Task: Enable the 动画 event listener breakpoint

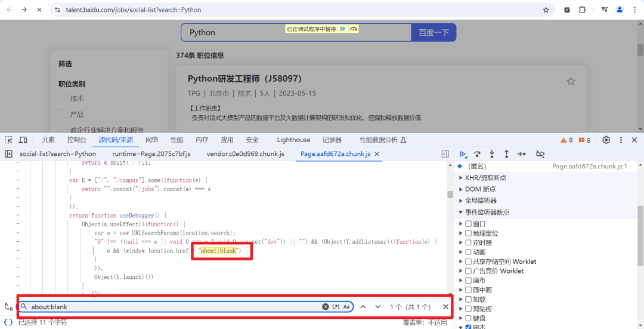Action: click(x=468, y=252)
